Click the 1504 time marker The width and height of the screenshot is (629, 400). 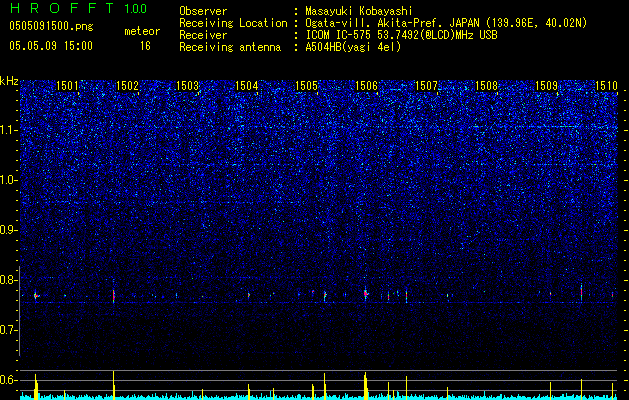pos(246,85)
